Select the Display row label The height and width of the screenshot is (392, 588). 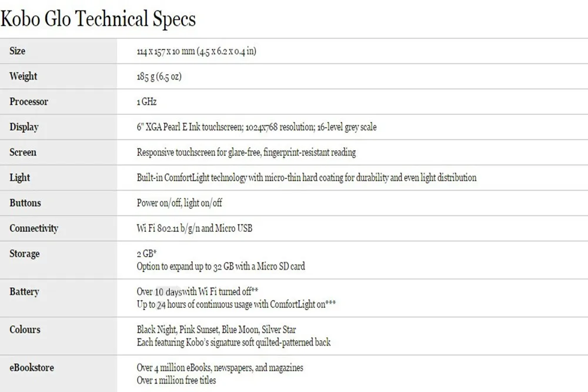coord(24,127)
